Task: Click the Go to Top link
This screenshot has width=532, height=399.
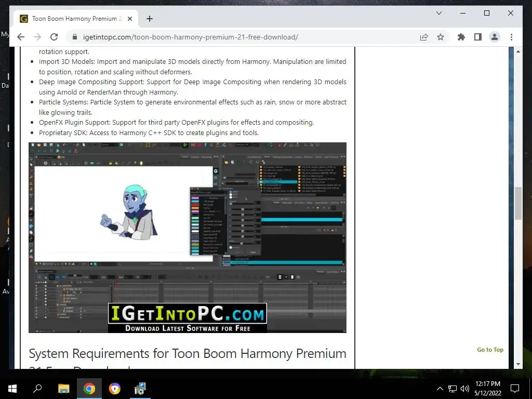Action: click(490, 350)
